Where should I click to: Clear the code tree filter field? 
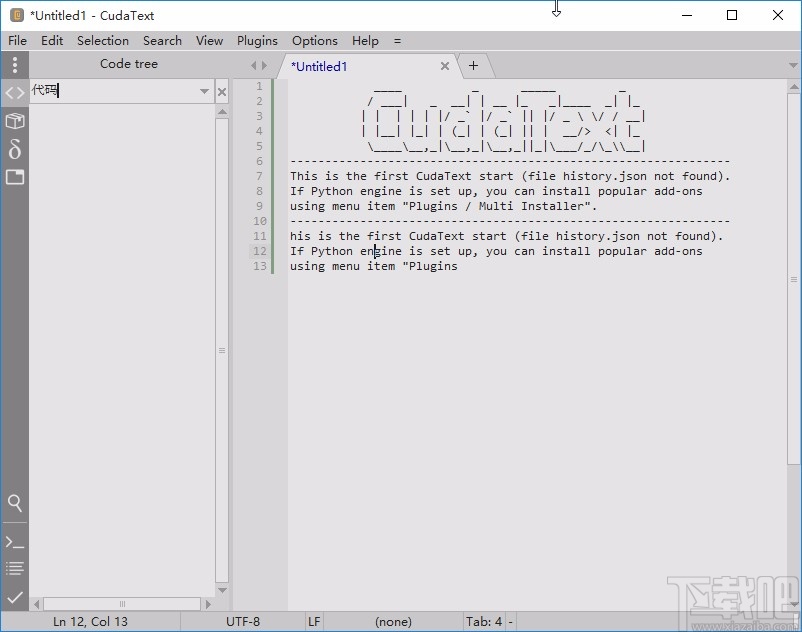(221, 92)
